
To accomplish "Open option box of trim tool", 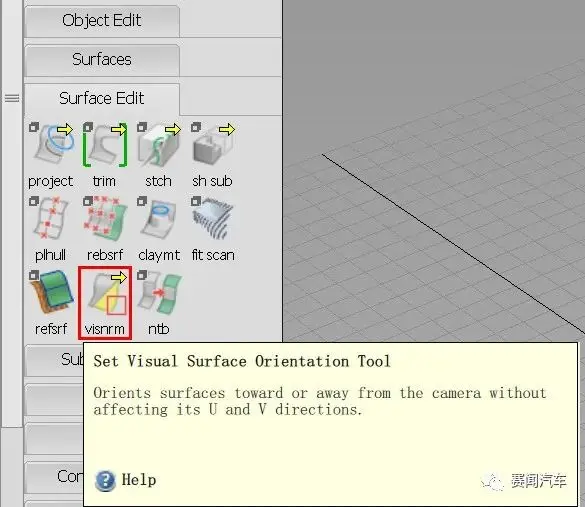I will (x=88, y=127).
